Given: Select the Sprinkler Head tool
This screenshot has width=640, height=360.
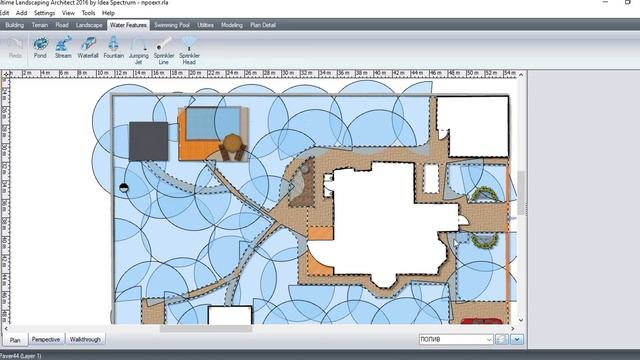Looking at the screenshot, I should pyautogui.click(x=189, y=51).
